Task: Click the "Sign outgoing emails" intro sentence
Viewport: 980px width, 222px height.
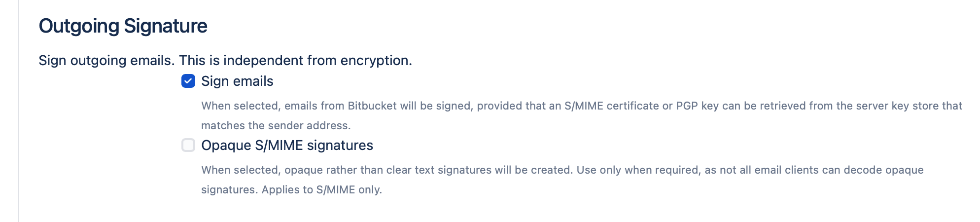Action: coord(106,61)
